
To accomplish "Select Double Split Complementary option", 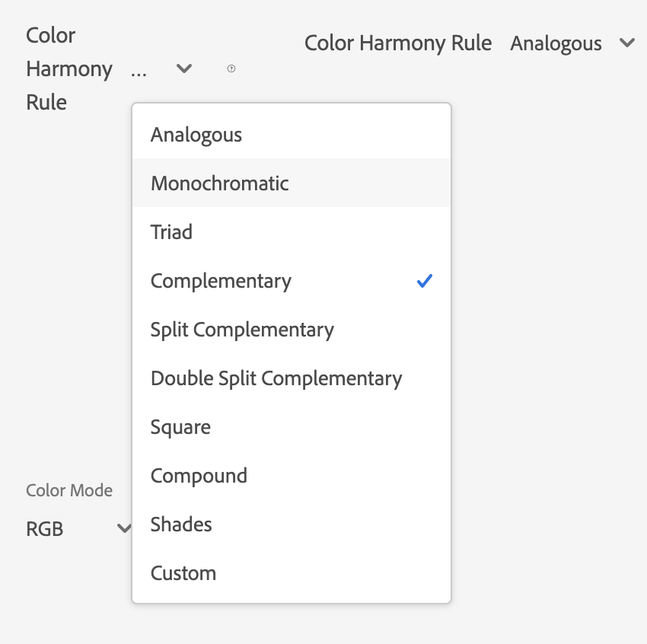I will 276,378.
